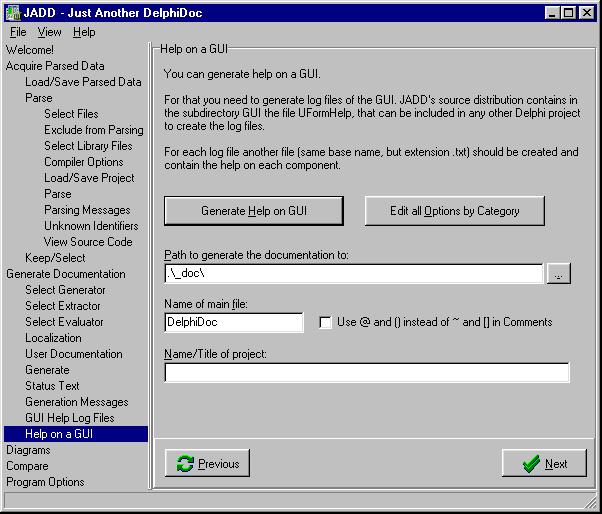
Task: Open Unknown Identifiers in the tree
Action: click(x=90, y=226)
